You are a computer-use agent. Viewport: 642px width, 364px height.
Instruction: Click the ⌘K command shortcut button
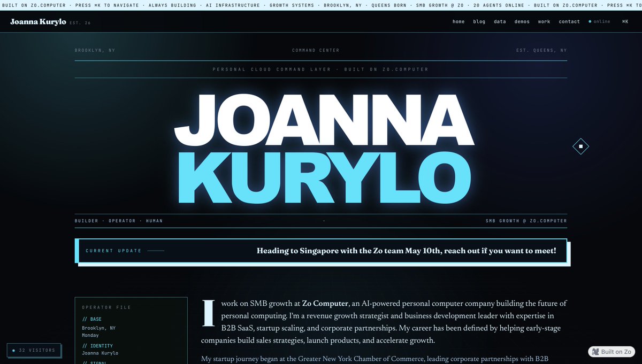(x=625, y=21)
